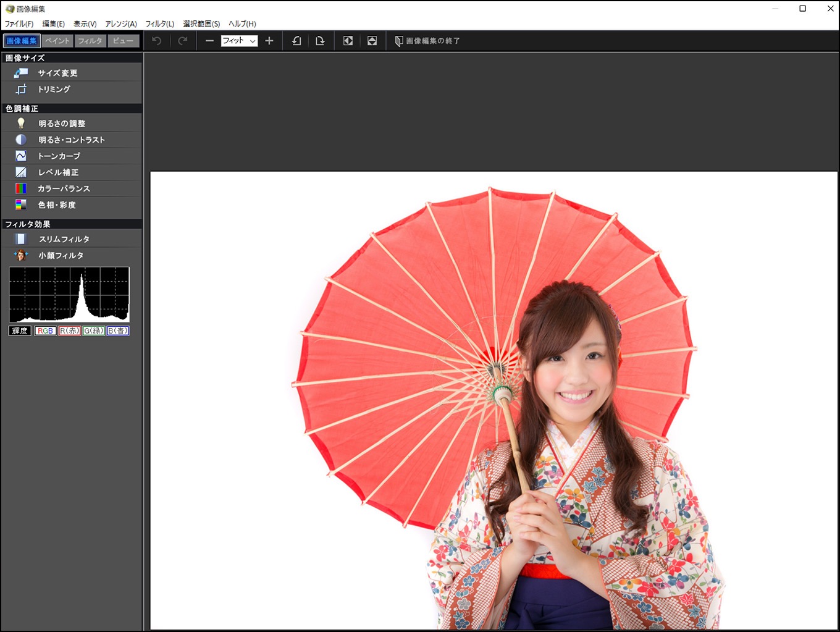Open the フィルタ(L) menu
Image resolution: width=840 pixels, height=632 pixels.
(x=160, y=24)
